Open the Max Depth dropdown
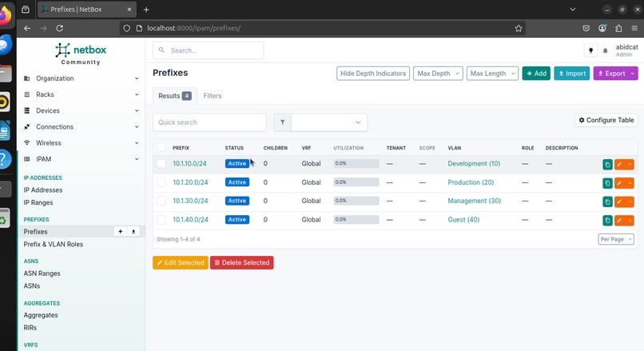Image resolution: width=644 pixels, height=351 pixels. point(438,74)
